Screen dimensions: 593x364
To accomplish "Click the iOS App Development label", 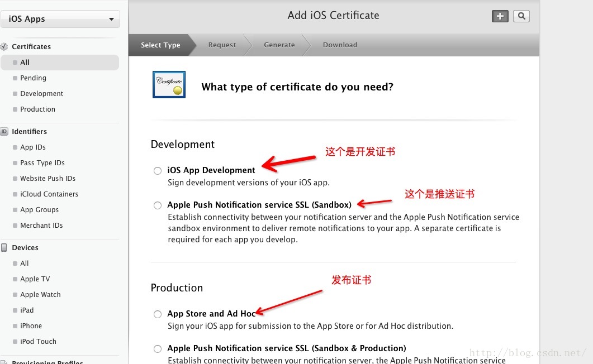I will 211,170.
